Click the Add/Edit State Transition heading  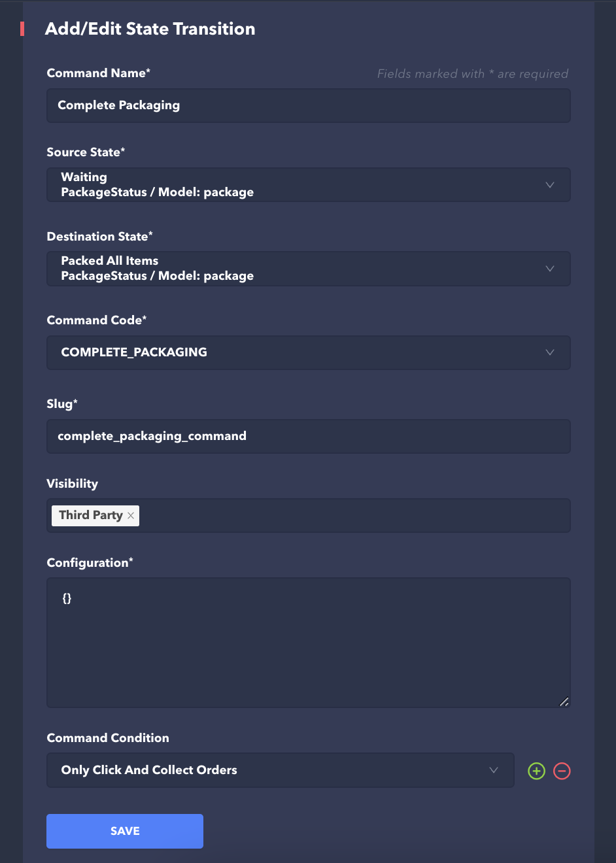pos(150,29)
